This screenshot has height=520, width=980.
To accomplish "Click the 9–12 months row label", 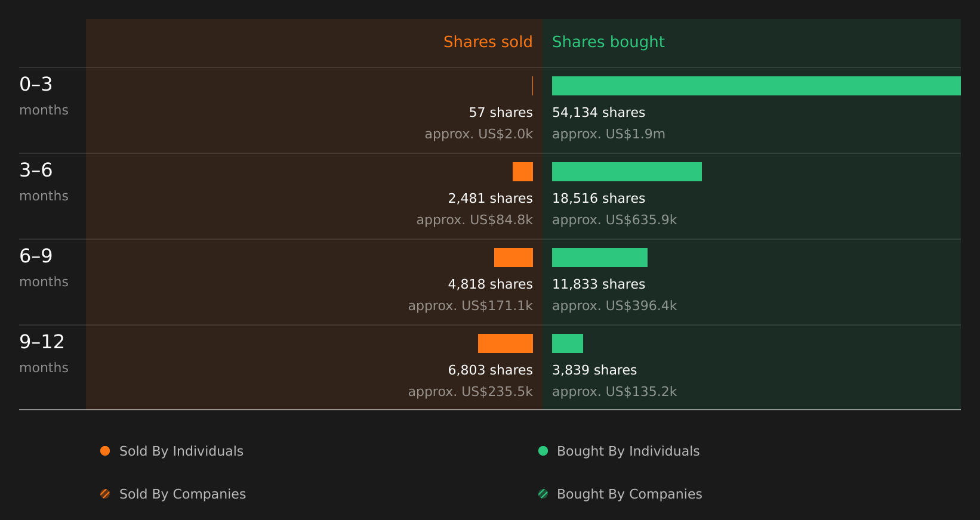I will pos(44,354).
